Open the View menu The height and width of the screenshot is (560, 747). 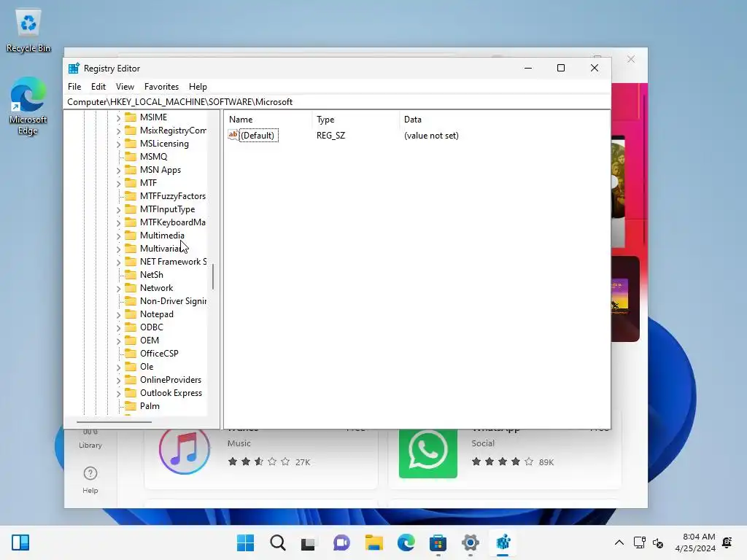[125, 87]
